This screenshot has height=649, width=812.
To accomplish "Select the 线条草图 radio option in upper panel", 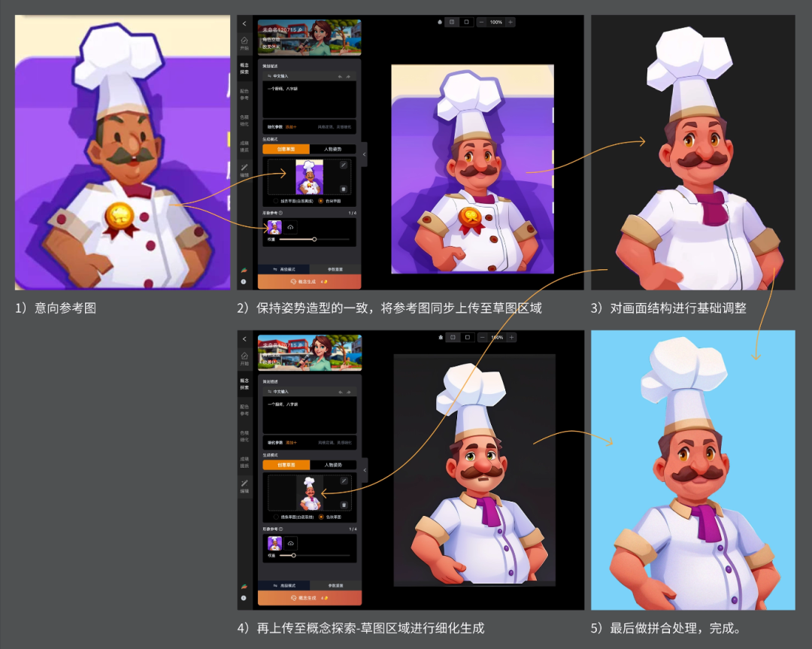I will [x=274, y=201].
